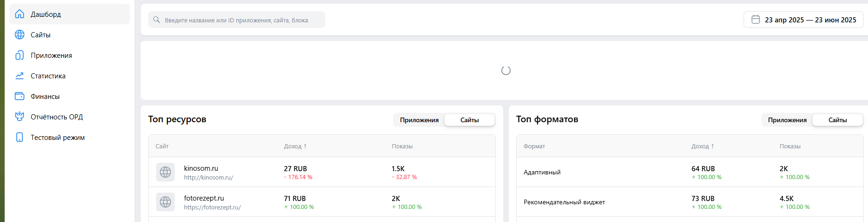The image size is (868, 222).
Task: Click the calendar icon in date range
Action: (756, 20)
